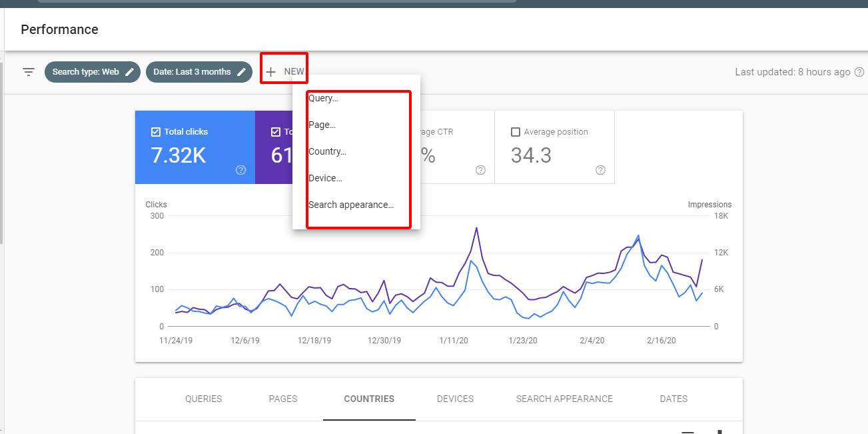Select Device… filter option

tap(325, 179)
